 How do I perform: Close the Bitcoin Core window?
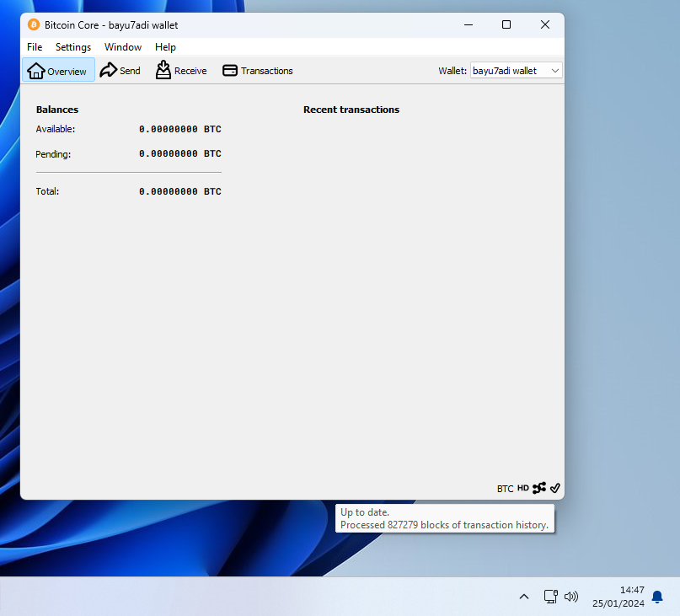click(545, 24)
